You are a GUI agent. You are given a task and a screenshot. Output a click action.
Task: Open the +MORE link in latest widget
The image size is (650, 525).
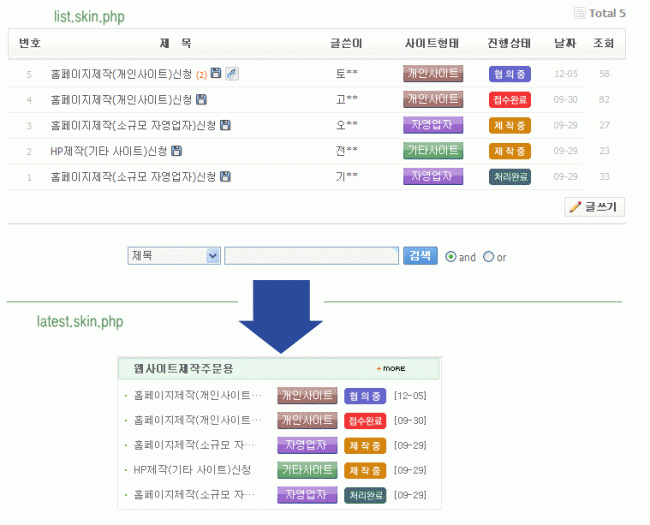391,368
